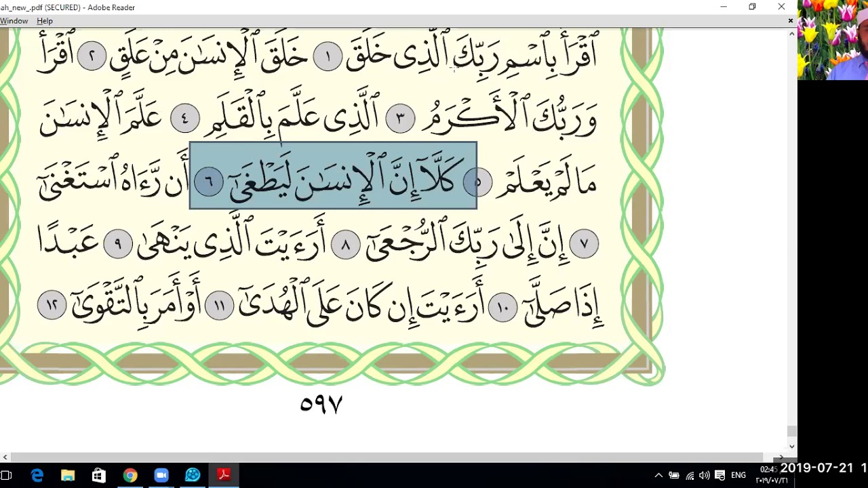This screenshot has width=868, height=488.
Task: Click verse marker number ١ (1)
Action: pyautogui.click(x=328, y=57)
